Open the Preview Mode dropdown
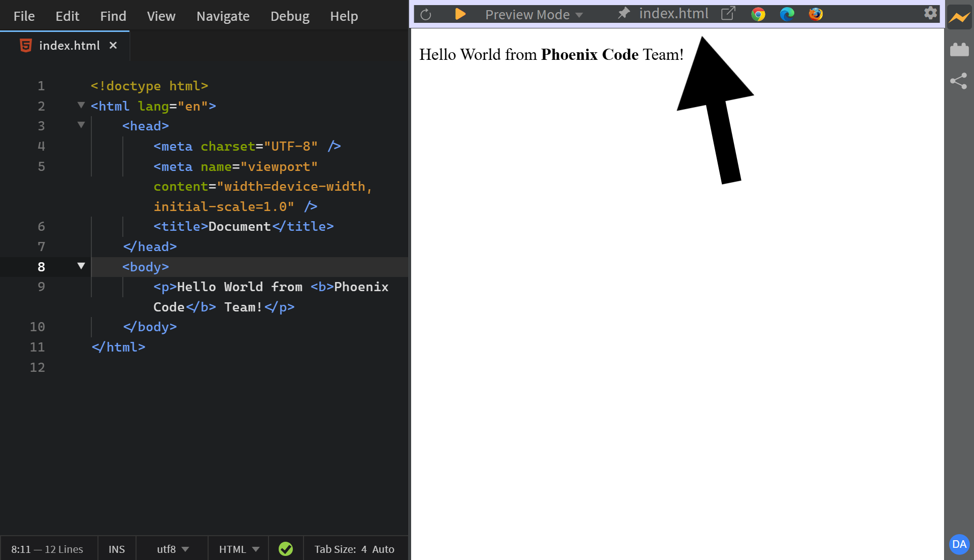Viewport: 974px width, 560px height. click(x=532, y=14)
